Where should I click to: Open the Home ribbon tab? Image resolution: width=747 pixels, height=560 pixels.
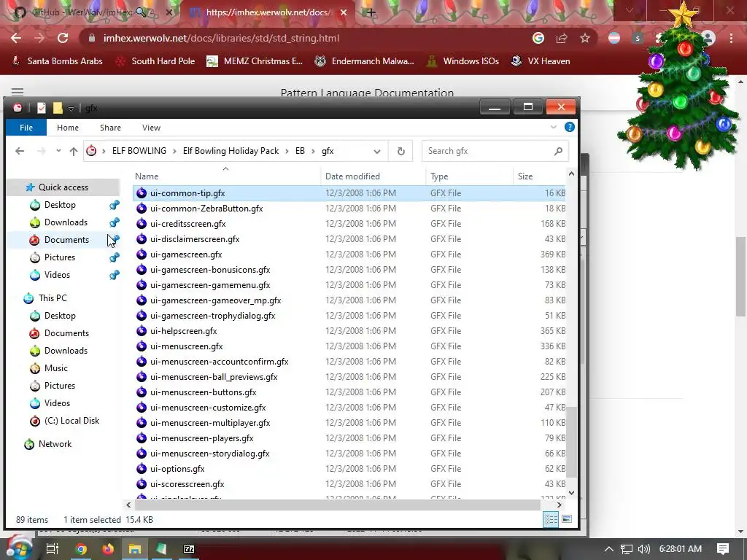68,128
